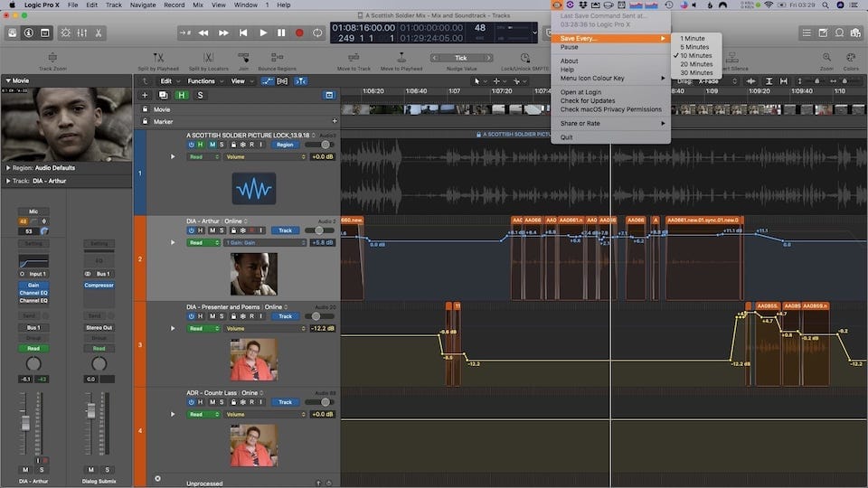The width and height of the screenshot is (868, 488).
Task: Click the Join regions tool
Action: (243, 57)
